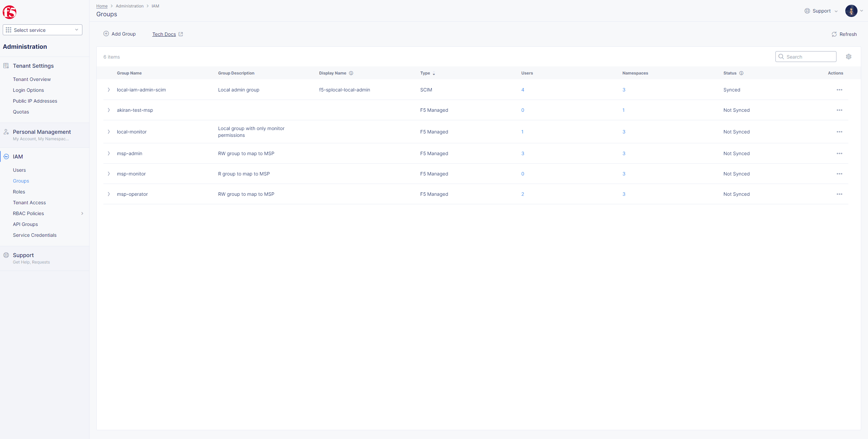Open Tech Docs external link
This screenshot has width=868, height=439.
coord(167,34)
